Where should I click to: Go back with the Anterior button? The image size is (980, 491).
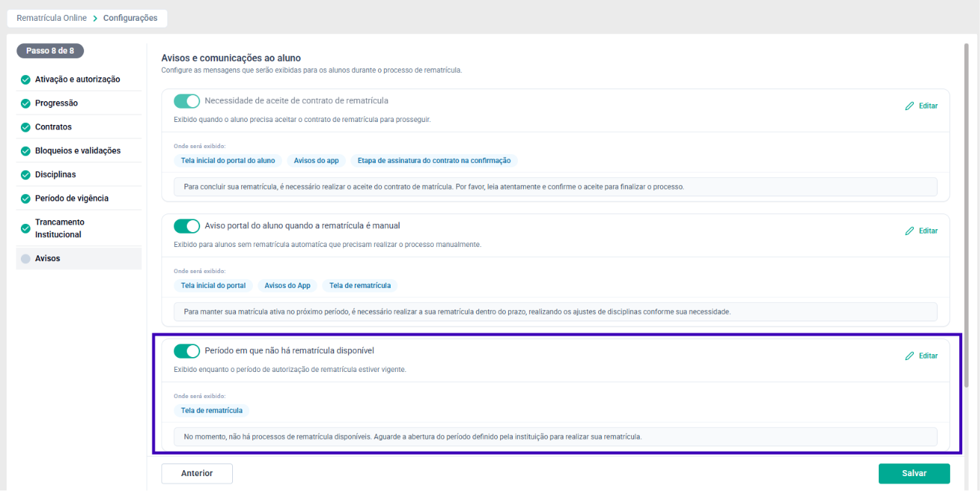(x=197, y=473)
